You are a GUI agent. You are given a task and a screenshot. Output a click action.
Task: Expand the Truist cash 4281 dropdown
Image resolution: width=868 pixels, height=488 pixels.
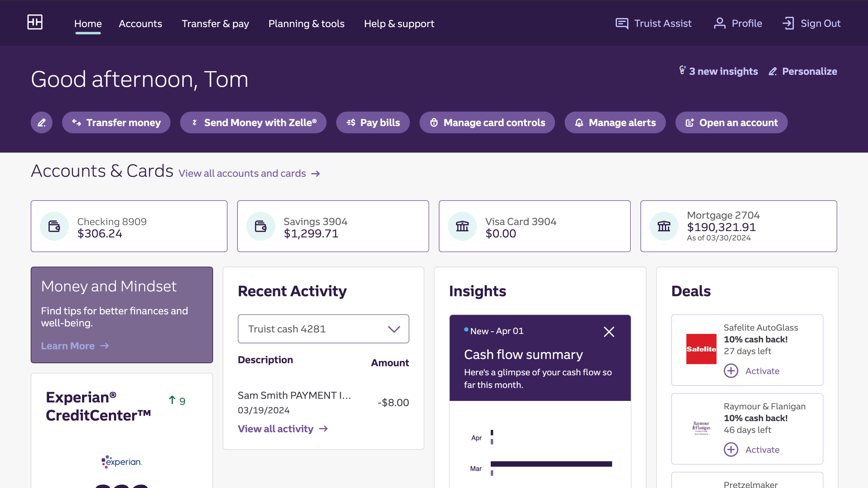coord(394,329)
